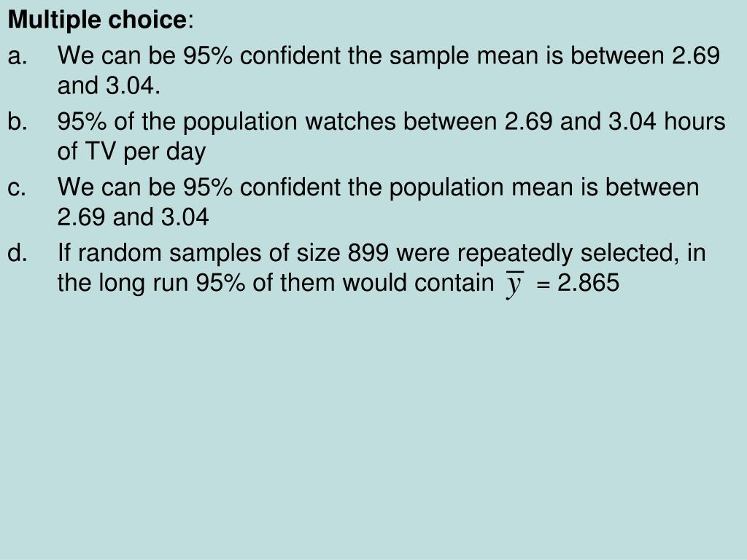Click the word "hours" in option b
The image size is (747, 560).
click(x=694, y=122)
